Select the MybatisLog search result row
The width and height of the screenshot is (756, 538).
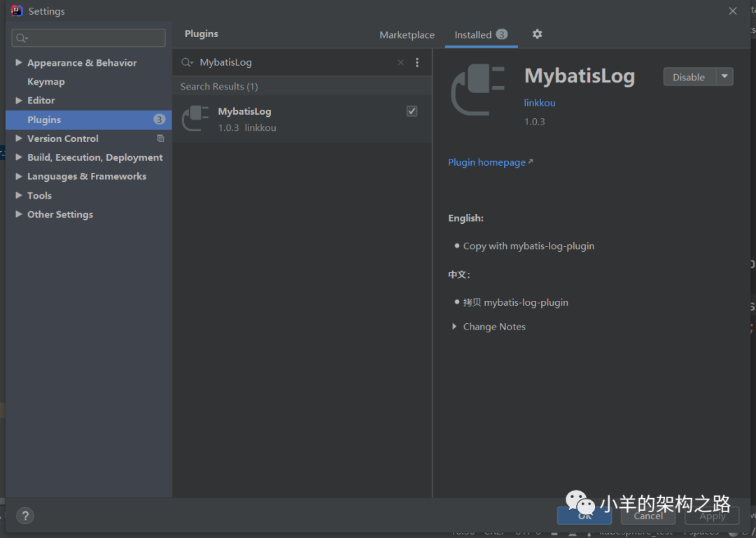coord(302,119)
